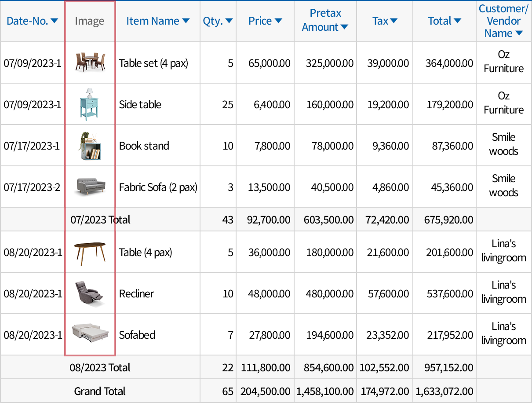532x403 pixels.
Task: Open the wooden table product image
Action: (x=90, y=252)
